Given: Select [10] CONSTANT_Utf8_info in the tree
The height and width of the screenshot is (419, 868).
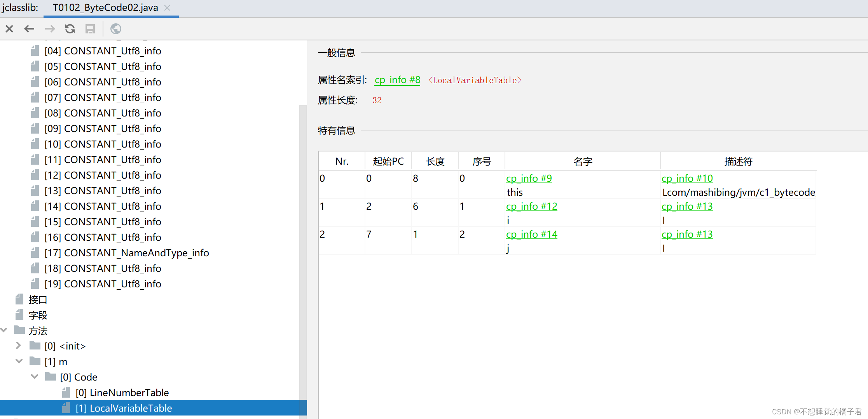Looking at the screenshot, I should click(103, 144).
